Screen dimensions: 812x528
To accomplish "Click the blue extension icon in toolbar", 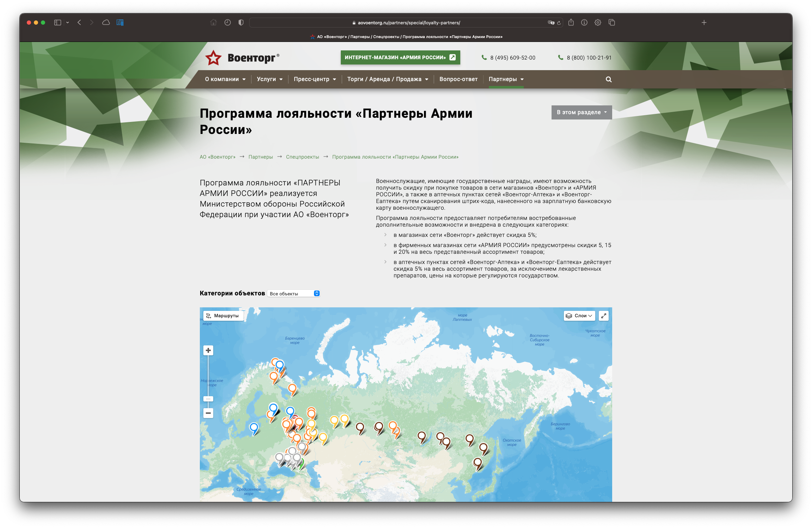I will [x=120, y=23].
